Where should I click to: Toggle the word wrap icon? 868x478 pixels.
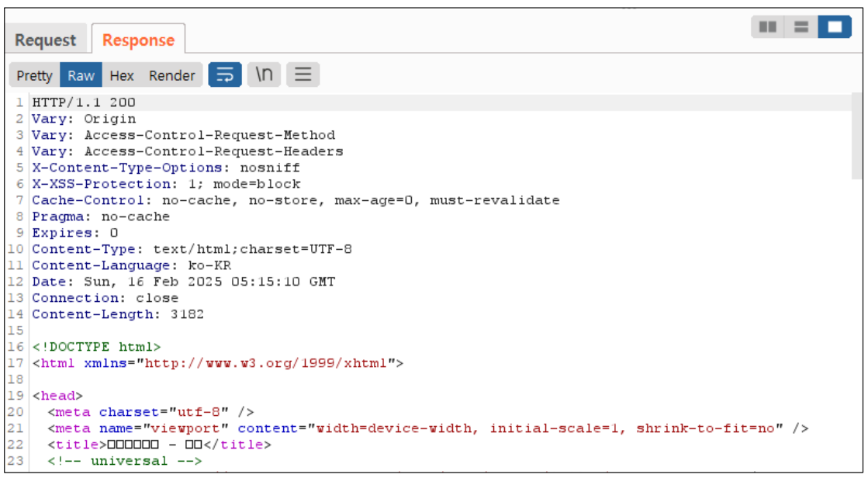point(225,75)
